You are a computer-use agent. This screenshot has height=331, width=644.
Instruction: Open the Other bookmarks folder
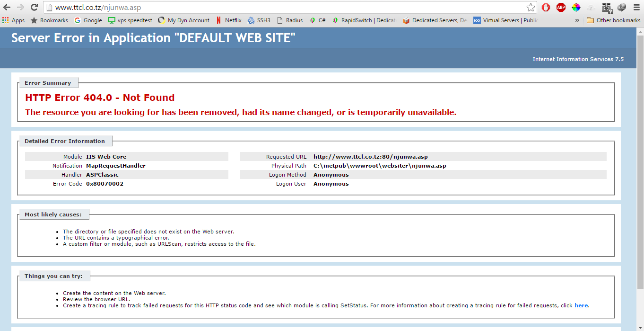pos(614,20)
